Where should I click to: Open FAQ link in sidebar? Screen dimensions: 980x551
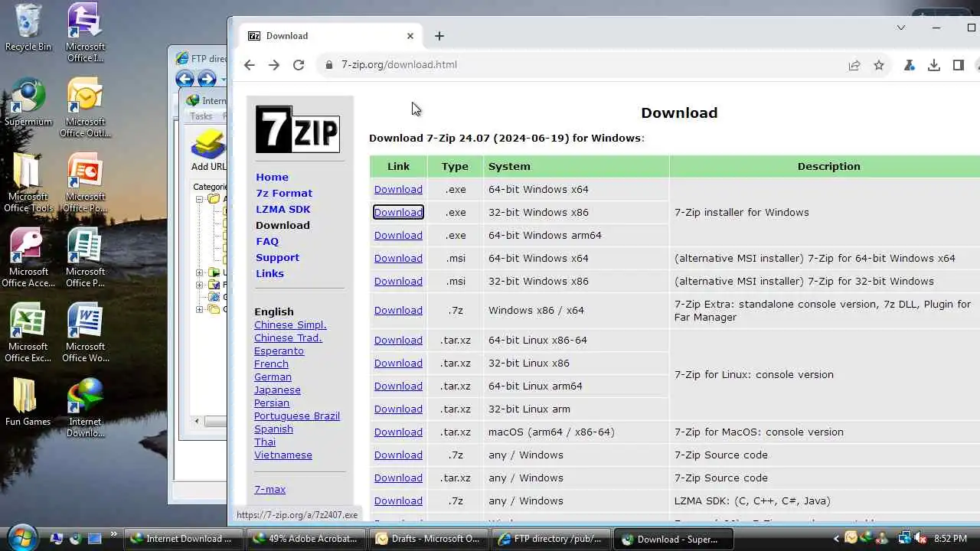[267, 241]
